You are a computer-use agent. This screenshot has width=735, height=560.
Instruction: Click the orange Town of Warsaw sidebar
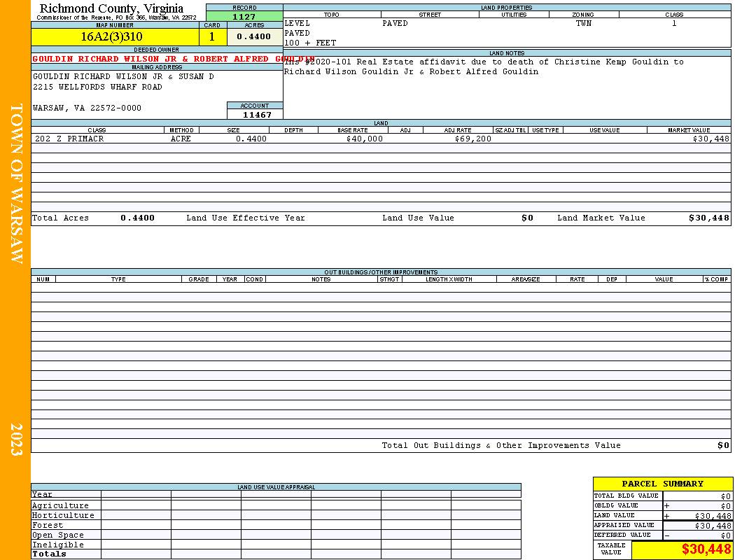[x=15, y=280]
